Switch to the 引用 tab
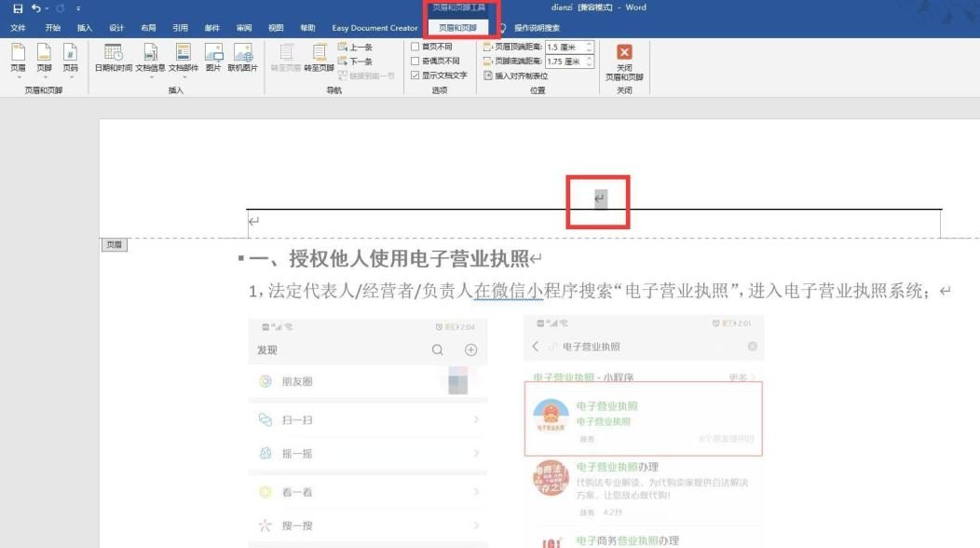Screen dimensions: 980x548 click(180, 28)
